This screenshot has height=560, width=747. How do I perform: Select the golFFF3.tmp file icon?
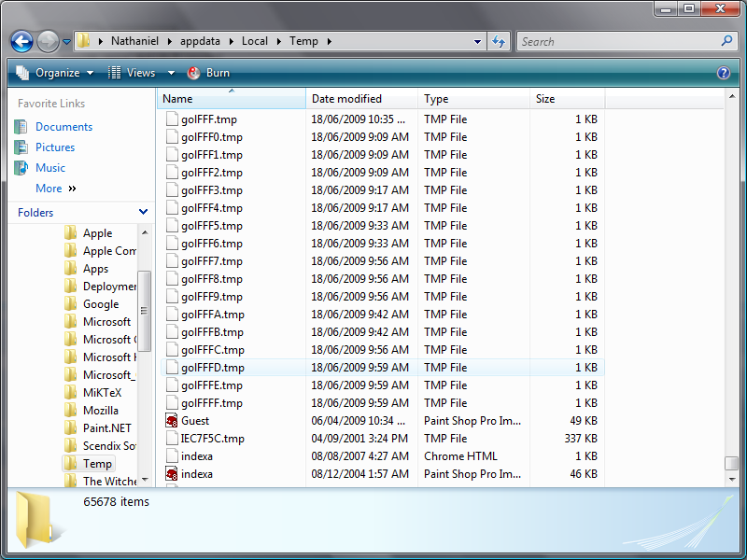click(x=172, y=189)
